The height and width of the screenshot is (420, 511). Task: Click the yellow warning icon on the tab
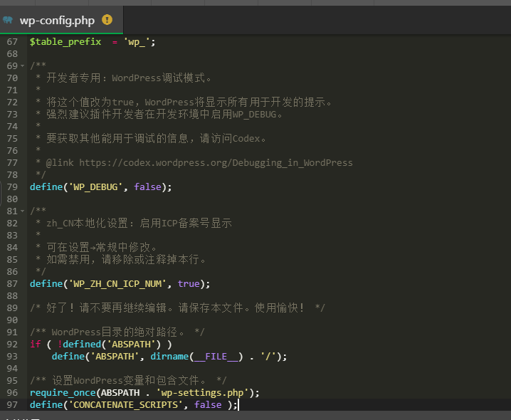tap(107, 20)
